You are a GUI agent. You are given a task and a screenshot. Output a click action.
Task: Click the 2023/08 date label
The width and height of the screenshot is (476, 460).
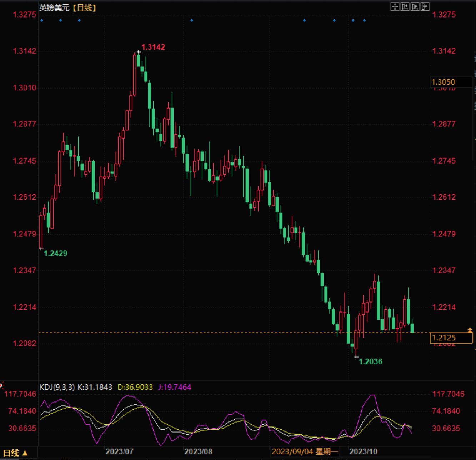[x=198, y=451]
